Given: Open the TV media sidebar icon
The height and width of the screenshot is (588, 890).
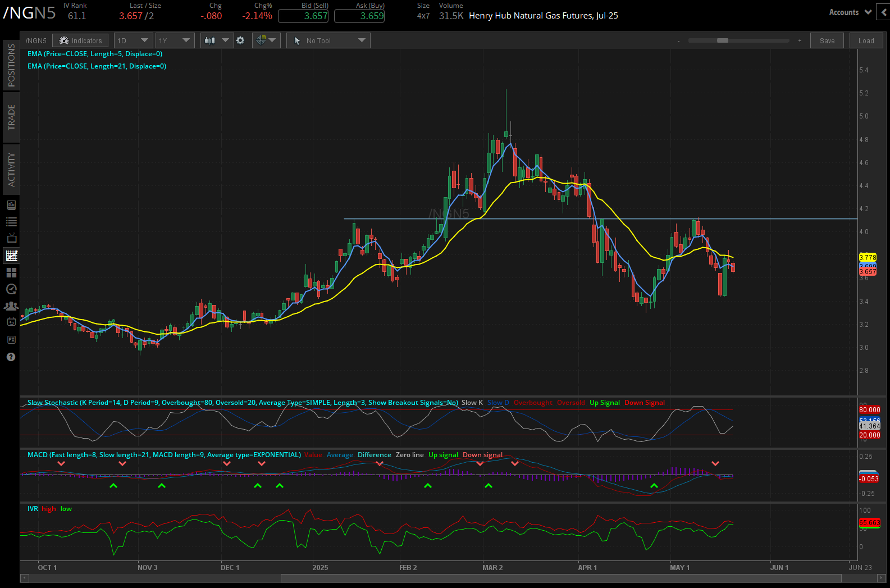Looking at the screenshot, I should (x=11, y=238).
